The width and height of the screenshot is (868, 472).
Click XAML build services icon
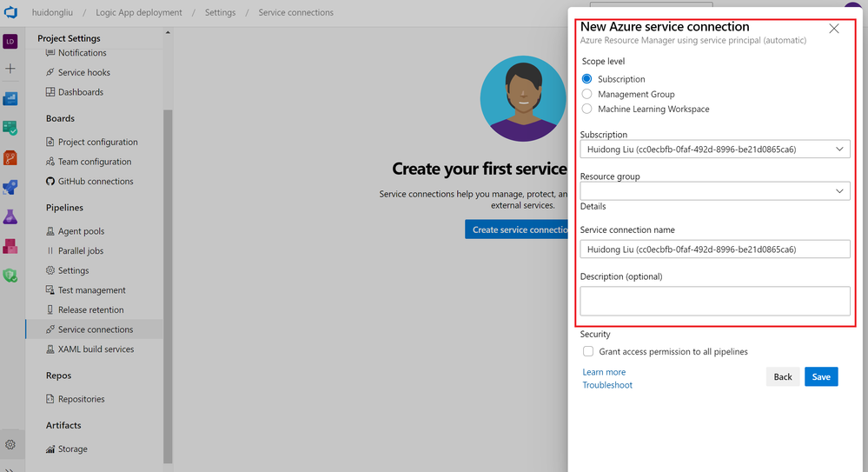(x=50, y=349)
